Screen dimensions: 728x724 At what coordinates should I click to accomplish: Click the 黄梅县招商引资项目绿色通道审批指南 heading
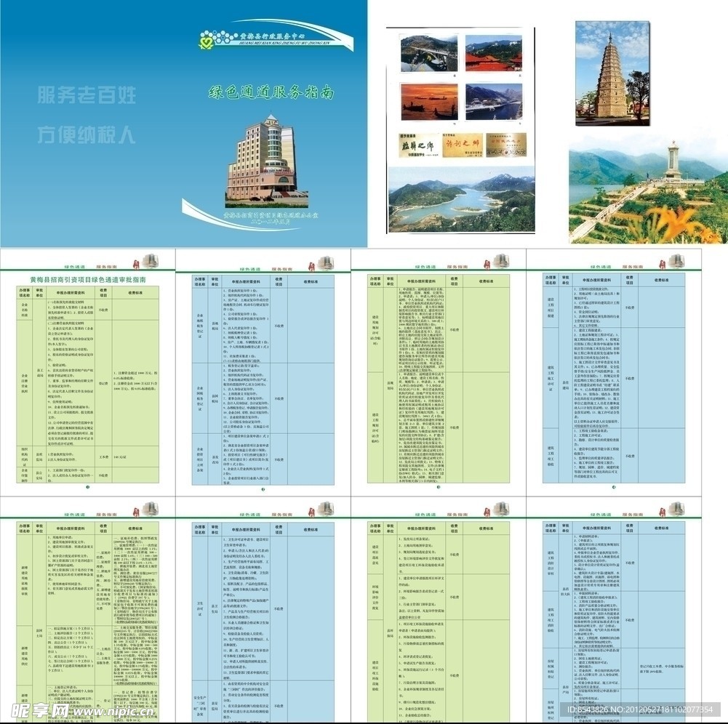pos(88,279)
